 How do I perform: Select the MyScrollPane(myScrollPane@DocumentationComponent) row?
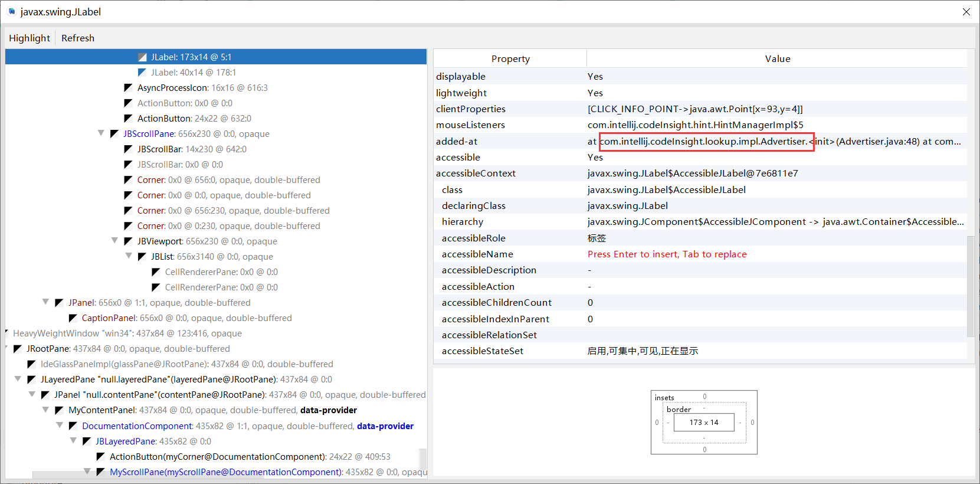click(x=268, y=472)
